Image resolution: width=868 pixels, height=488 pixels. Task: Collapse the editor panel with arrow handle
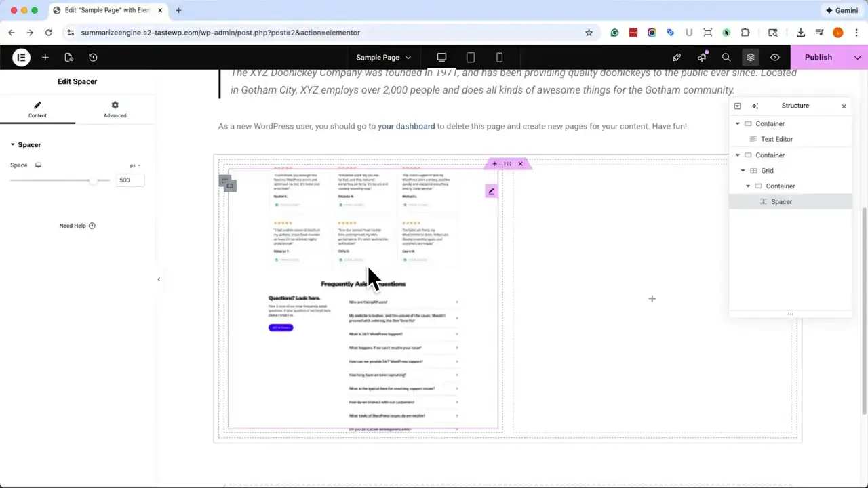coord(159,279)
